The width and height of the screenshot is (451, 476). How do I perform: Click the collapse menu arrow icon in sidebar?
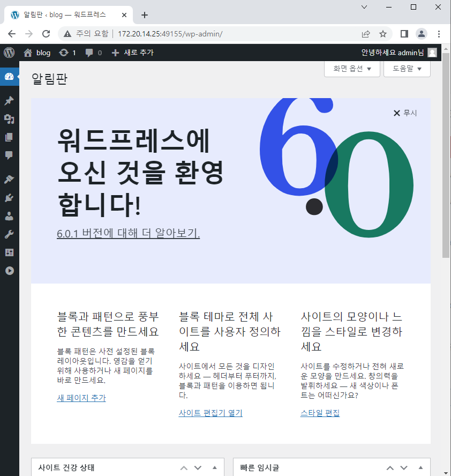pyautogui.click(x=10, y=271)
